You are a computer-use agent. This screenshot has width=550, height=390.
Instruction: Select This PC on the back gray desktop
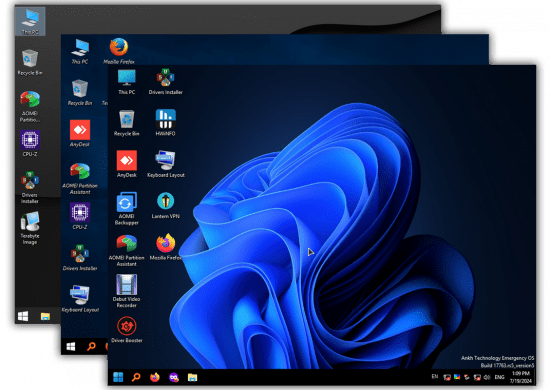point(30,21)
